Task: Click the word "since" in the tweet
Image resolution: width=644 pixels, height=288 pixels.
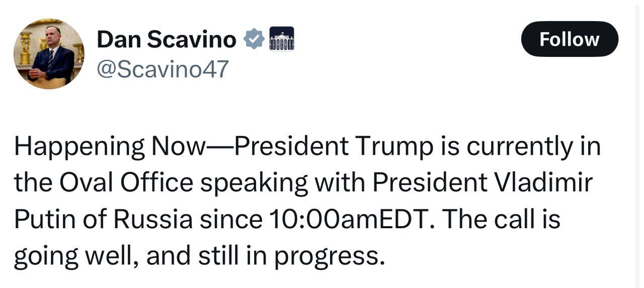Action: [230, 219]
